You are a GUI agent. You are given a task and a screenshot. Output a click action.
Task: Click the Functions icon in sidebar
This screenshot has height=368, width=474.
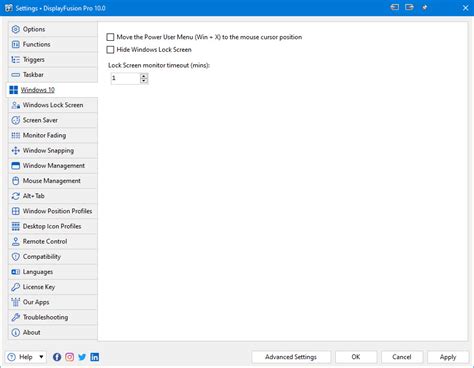(15, 44)
